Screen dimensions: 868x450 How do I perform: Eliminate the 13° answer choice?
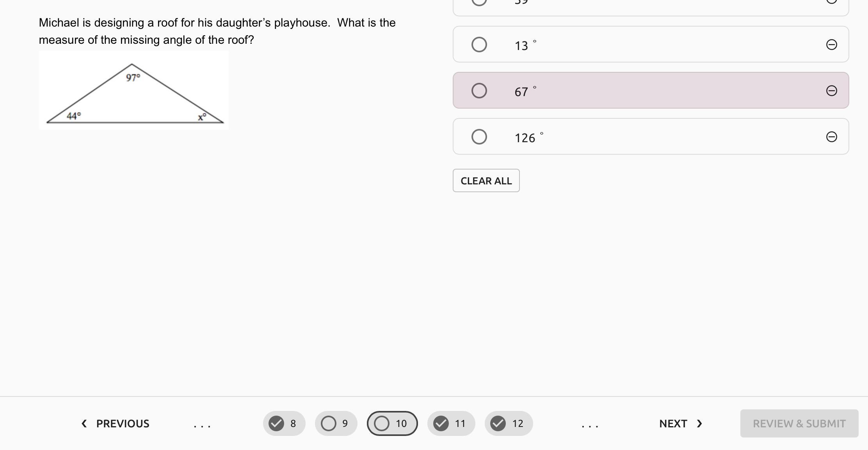point(831,45)
